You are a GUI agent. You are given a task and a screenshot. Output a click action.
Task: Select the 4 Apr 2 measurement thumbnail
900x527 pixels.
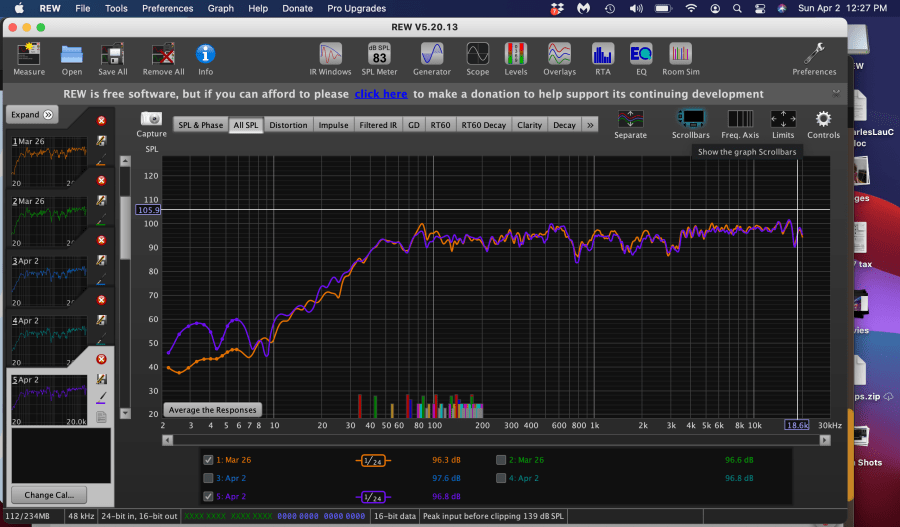point(49,342)
